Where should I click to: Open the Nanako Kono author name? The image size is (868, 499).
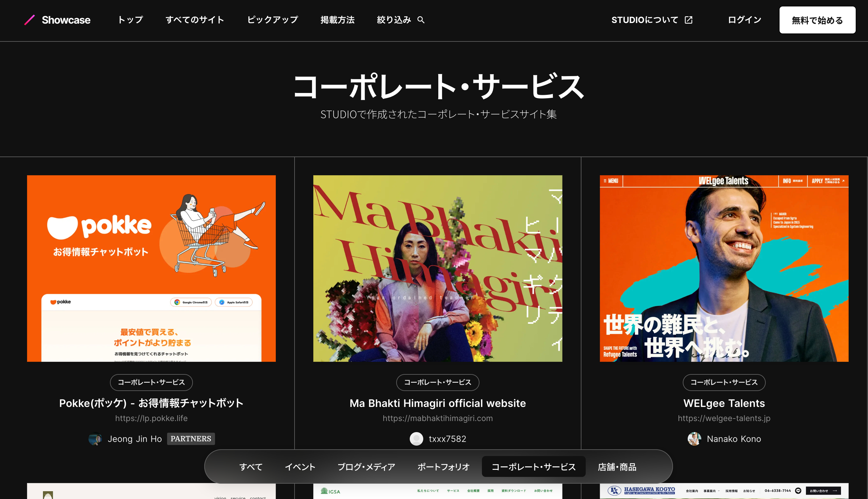click(x=734, y=439)
